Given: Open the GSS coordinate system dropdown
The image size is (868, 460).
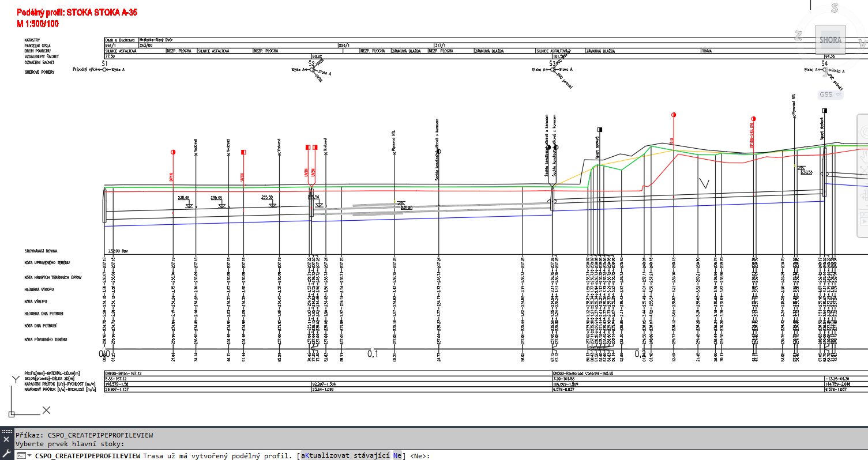Looking at the screenshot, I should pos(830,95).
